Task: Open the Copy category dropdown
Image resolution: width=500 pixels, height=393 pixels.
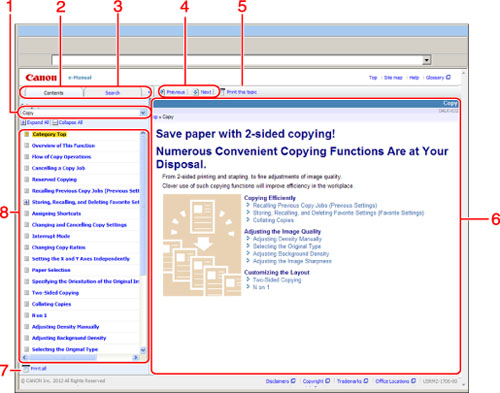Action: (143, 113)
